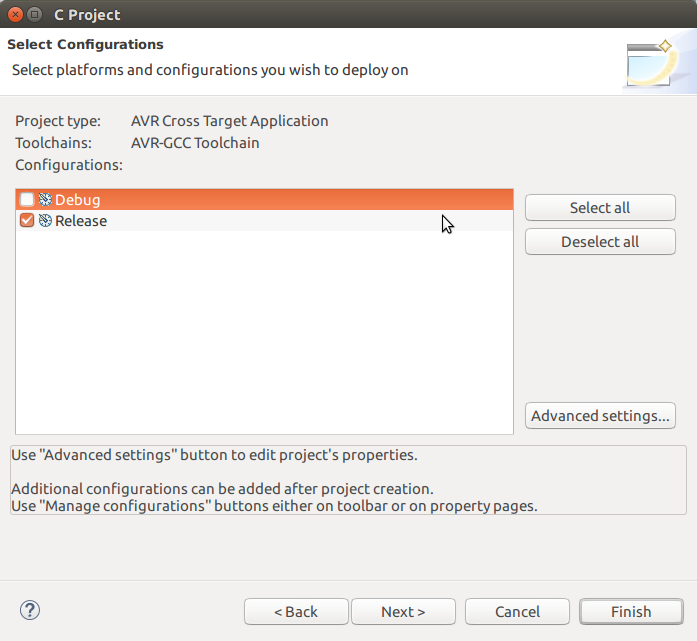
Task: Close the C Project dialog window
Action: click(x=15, y=15)
